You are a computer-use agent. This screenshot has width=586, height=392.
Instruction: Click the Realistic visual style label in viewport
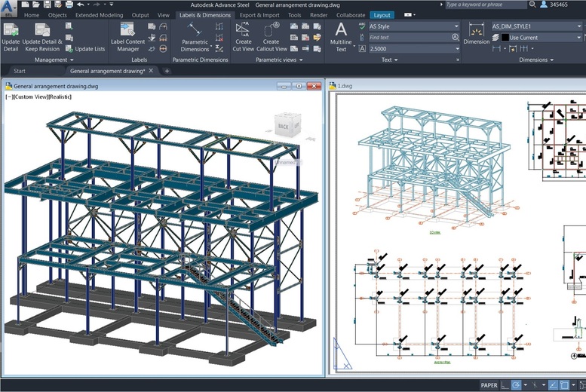tap(60, 96)
